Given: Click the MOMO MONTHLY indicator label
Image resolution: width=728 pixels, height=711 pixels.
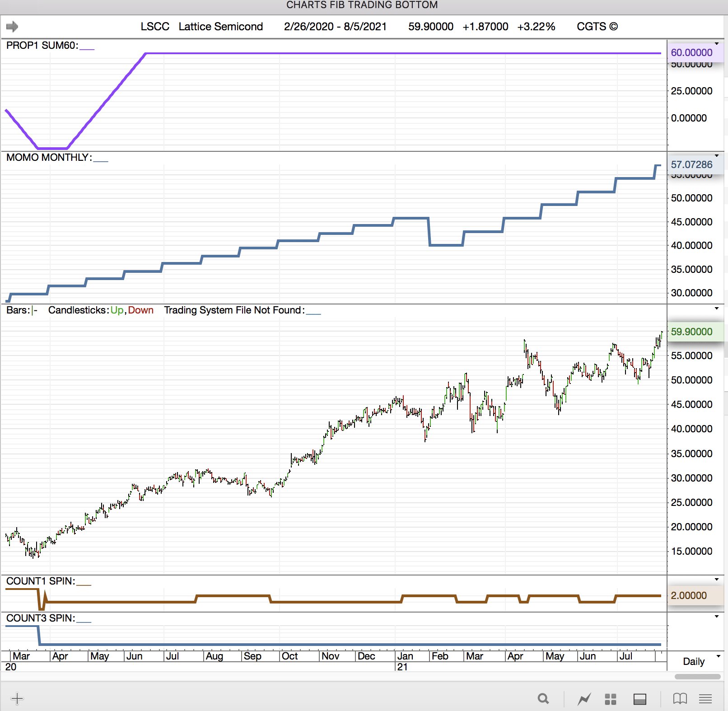Looking at the screenshot, I should tap(49, 158).
